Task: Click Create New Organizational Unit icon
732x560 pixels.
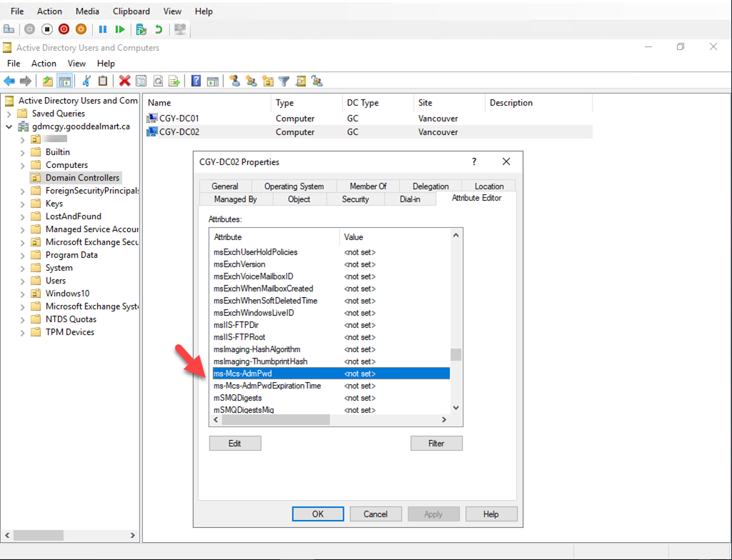Action: [268, 81]
